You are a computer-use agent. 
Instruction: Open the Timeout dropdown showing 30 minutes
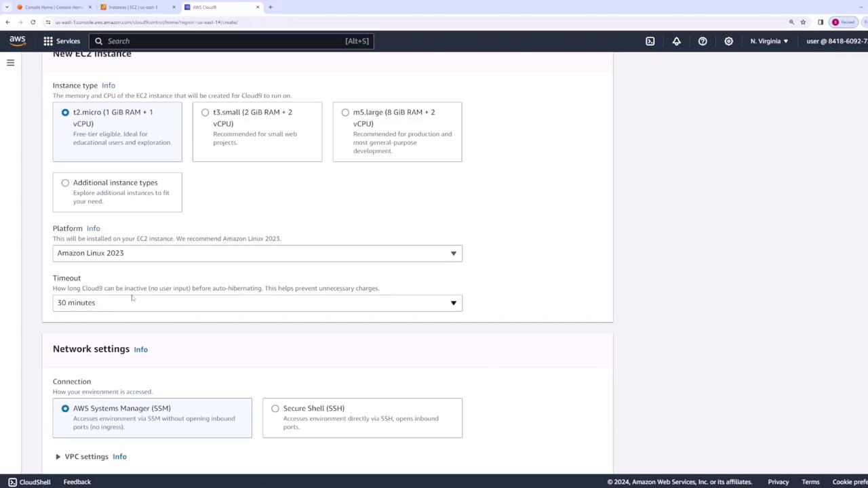(x=258, y=302)
